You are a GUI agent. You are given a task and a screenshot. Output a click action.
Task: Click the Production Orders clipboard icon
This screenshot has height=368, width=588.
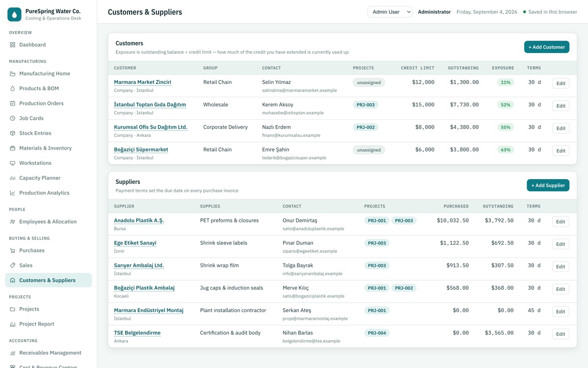click(x=13, y=104)
